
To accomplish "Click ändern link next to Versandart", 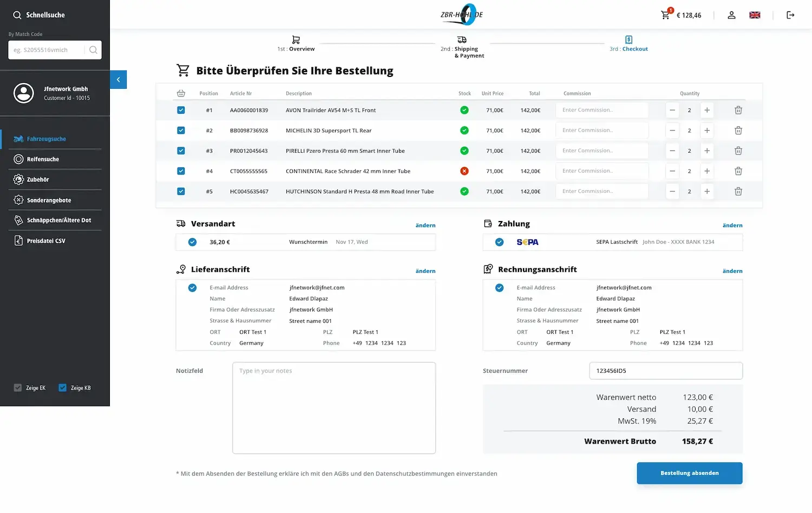I will click(425, 225).
